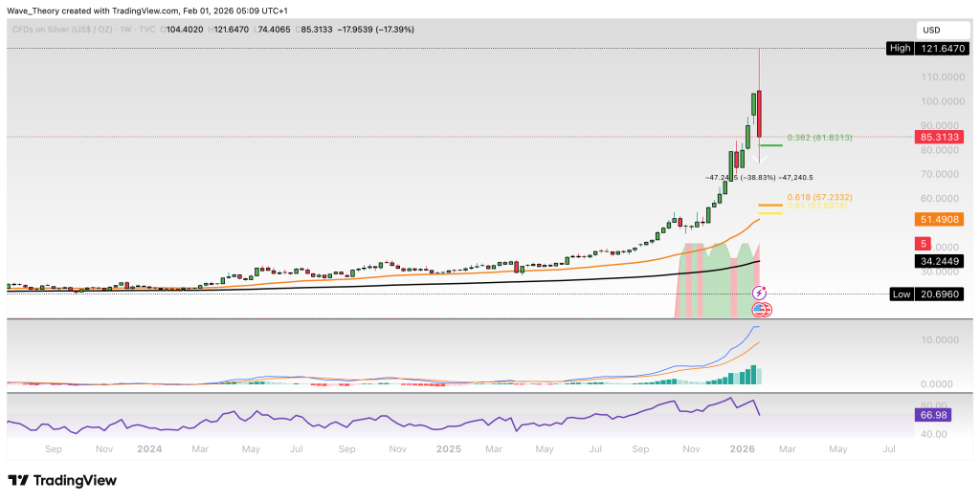Select the red 85.3133 current price tag
Image resolution: width=980 pixels, height=501 pixels.
[x=939, y=137]
